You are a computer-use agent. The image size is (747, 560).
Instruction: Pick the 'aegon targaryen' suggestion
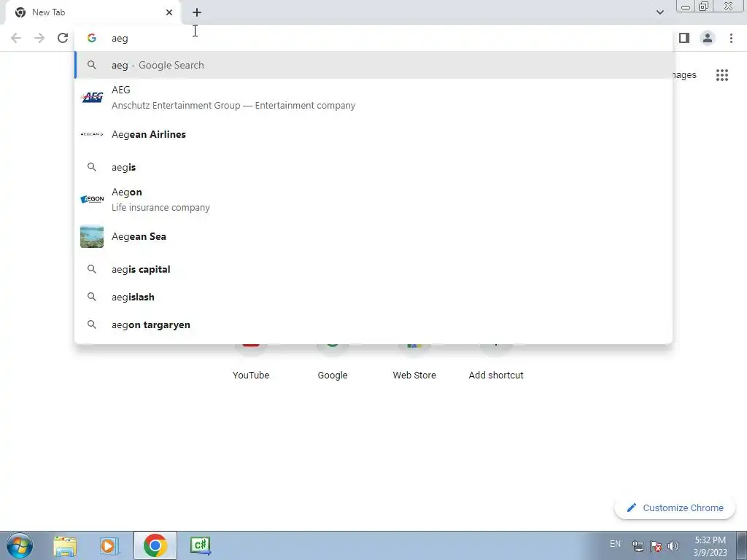point(373,324)
